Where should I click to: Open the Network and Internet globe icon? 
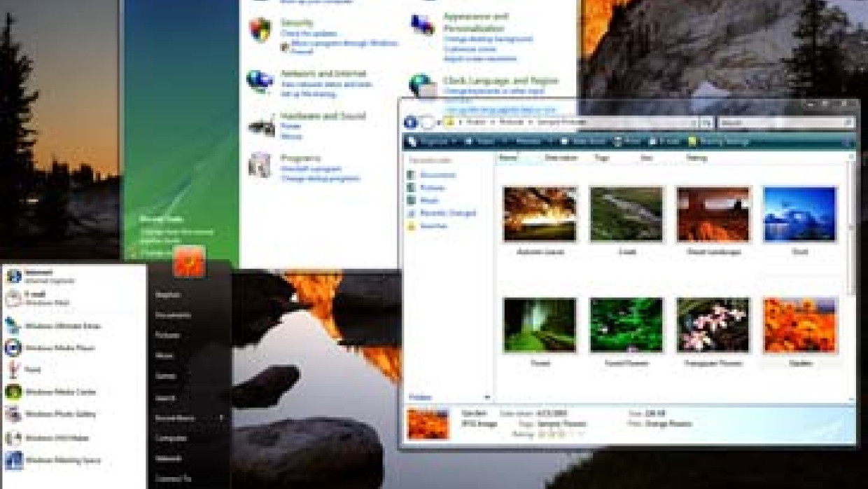coord(260,81)
